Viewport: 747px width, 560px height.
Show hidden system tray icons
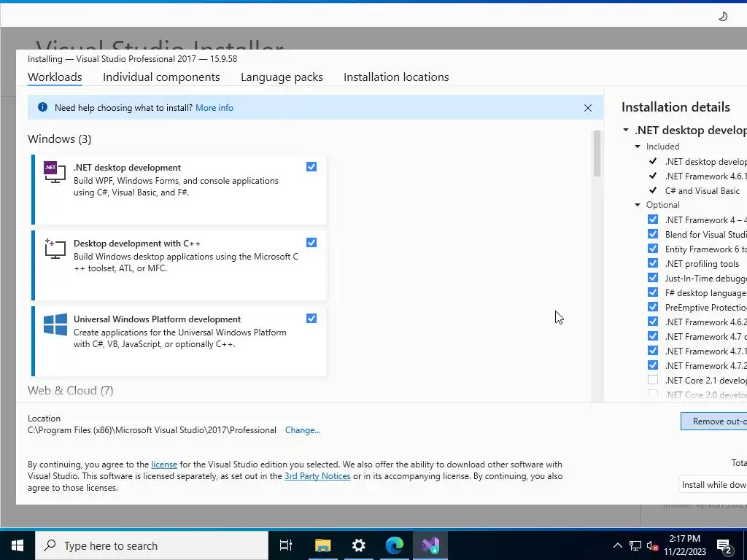pyautogui.click(x=617, y=545)
